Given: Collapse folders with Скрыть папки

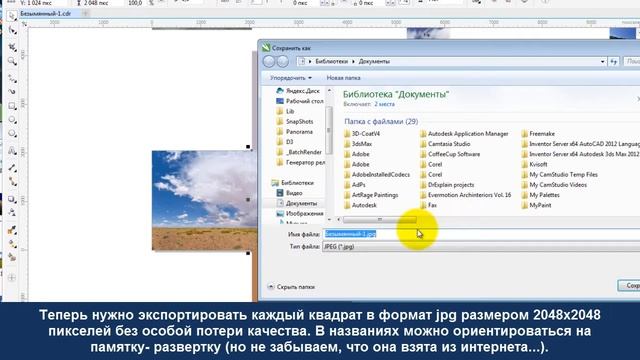Looking at the screenshot, I should click(x=291, y=287).
